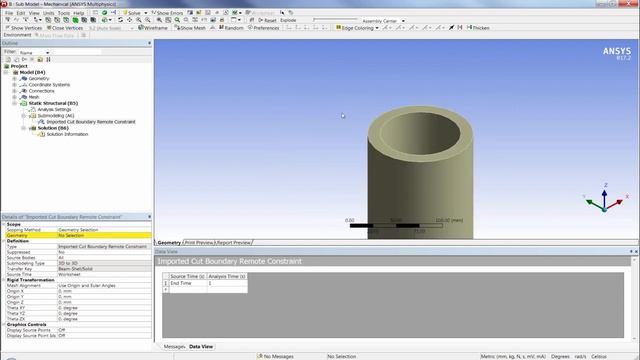Image resolution: width=640 pixels, height=360 pixels.
Task: Switch to the Data View tab
Action: (x=201, y=347)
